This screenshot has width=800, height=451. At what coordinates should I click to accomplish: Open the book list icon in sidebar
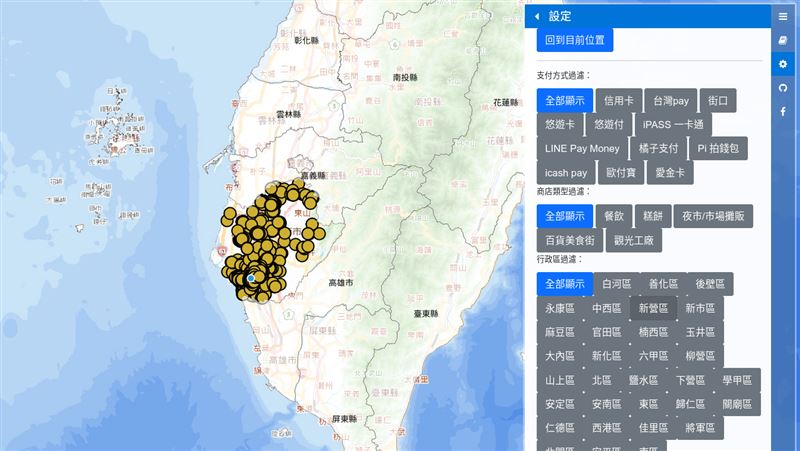click(783, 41)
